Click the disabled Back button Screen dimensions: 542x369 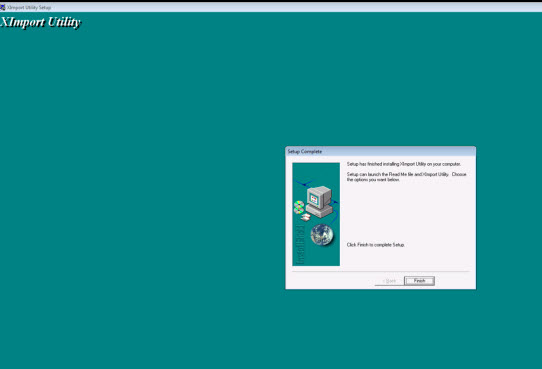pyautogui.click(x=389, y=281)
